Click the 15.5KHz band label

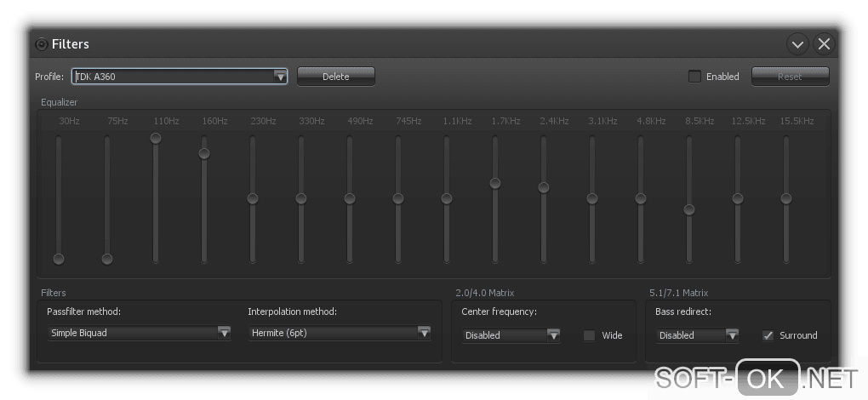[x=797, y=121]
